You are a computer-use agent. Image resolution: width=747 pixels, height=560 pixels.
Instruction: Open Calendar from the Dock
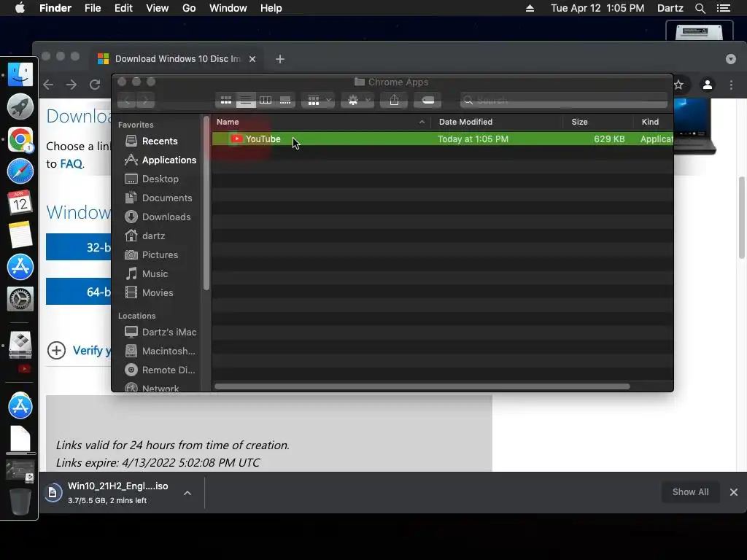(x=20, y=203)
